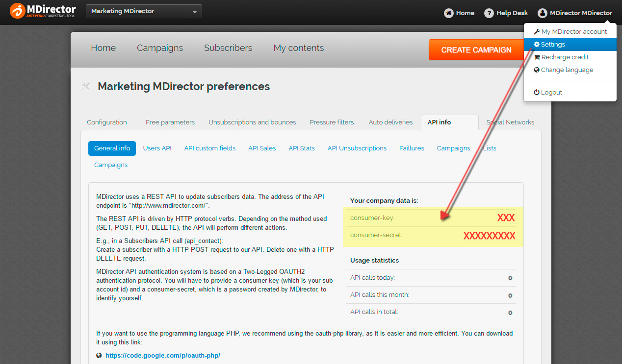Open API Unsubscriptions sub-tab
The width and height of the screenshot is (622, 364).
[357, 148]
